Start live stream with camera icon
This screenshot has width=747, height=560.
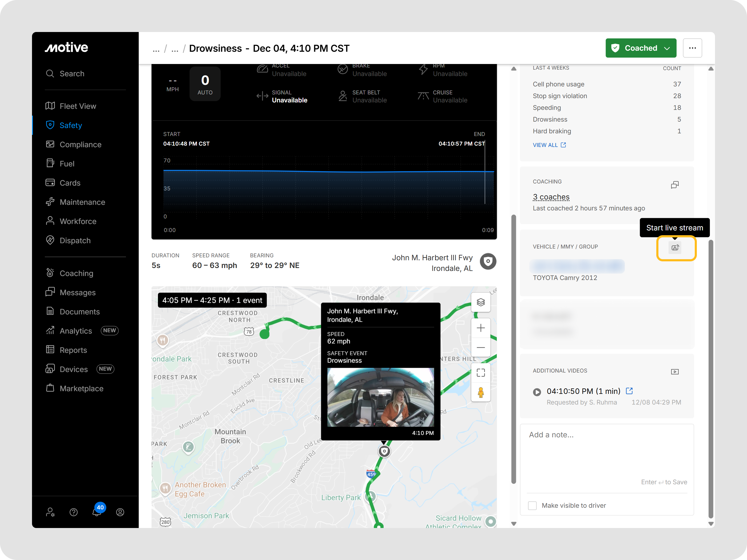[675, 248]
